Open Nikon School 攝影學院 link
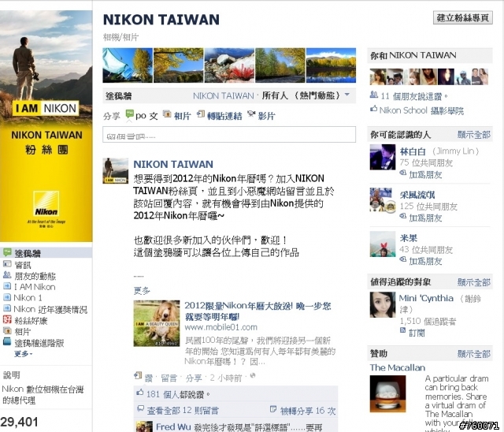The image size is (504, 432). pyautogui.click(x=421, y=110)
